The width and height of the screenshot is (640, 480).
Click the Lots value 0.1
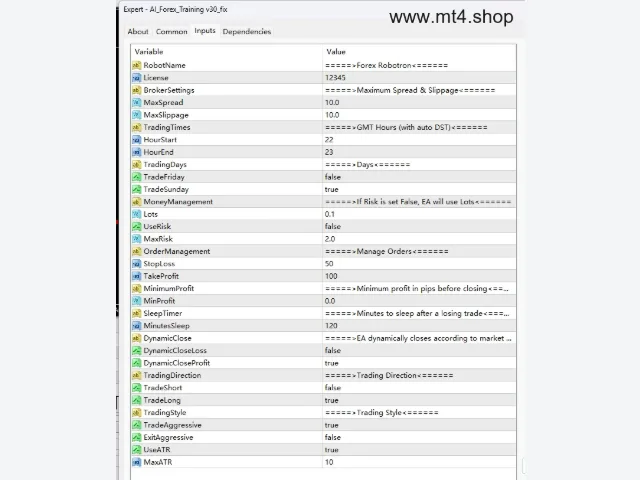(330, 214)
